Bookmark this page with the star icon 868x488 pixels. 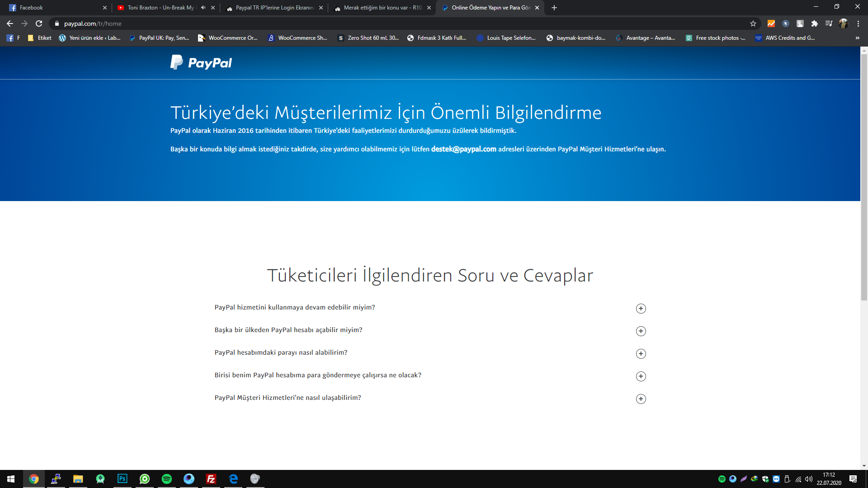tap(753, 23)
